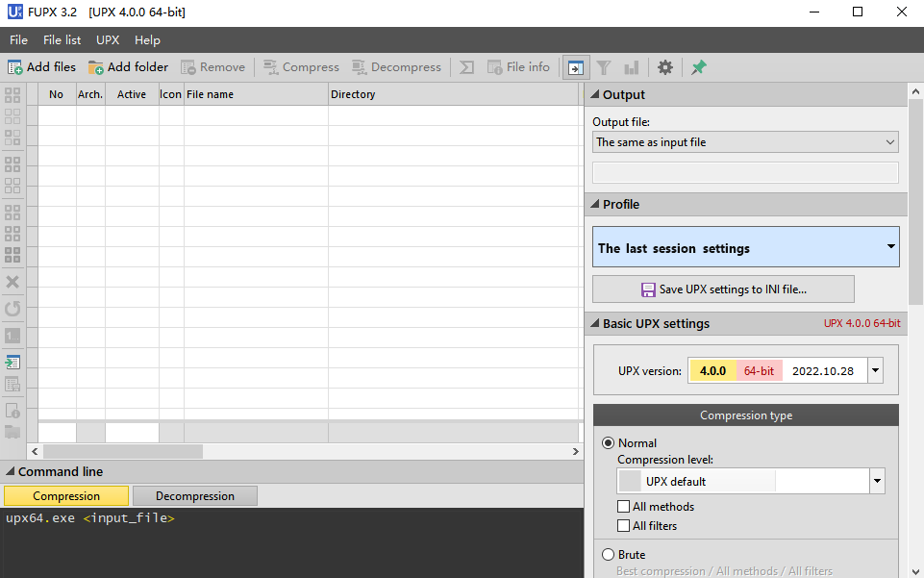Viewport: 924px width, 578px height.
Task: Click the Compress toolbar button
Action: pyautogui.click(x=301, y=67)
